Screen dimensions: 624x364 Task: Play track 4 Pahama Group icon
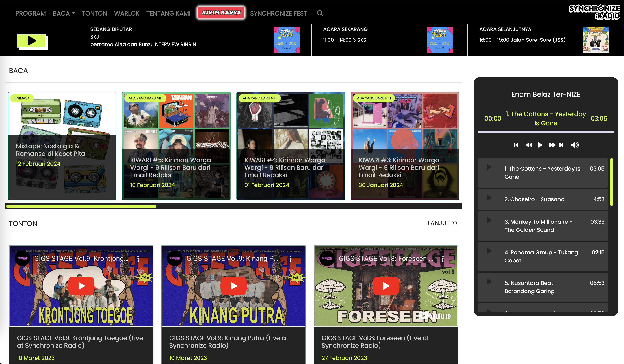[489, 251]
